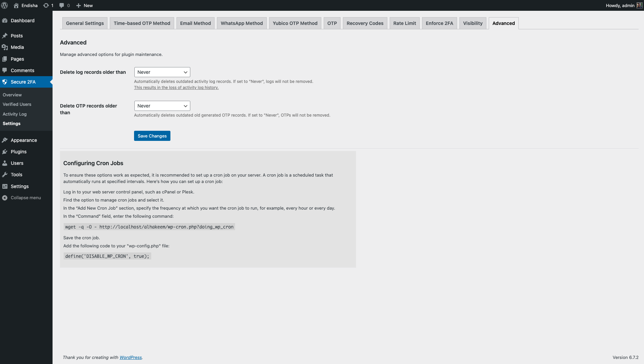Click 'This results in the loss' warning text
The height and width of the screenshot is (364, 644).
point(176,88)
